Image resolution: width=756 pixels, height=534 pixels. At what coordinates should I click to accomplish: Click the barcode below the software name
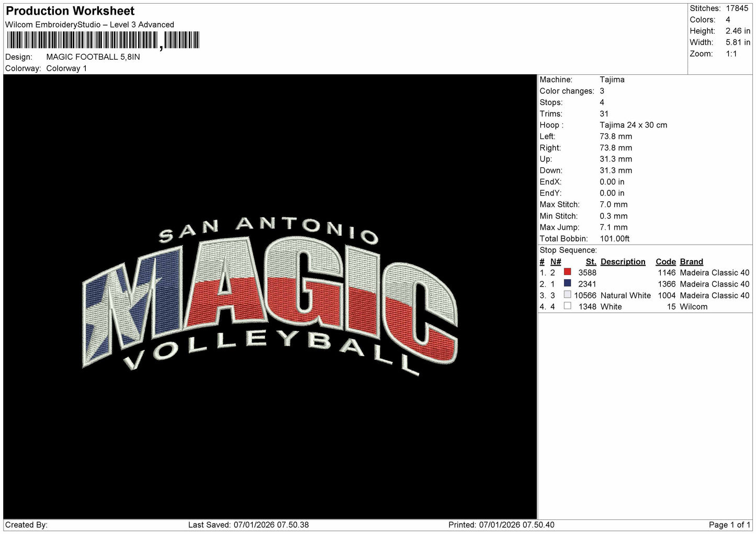103,40
